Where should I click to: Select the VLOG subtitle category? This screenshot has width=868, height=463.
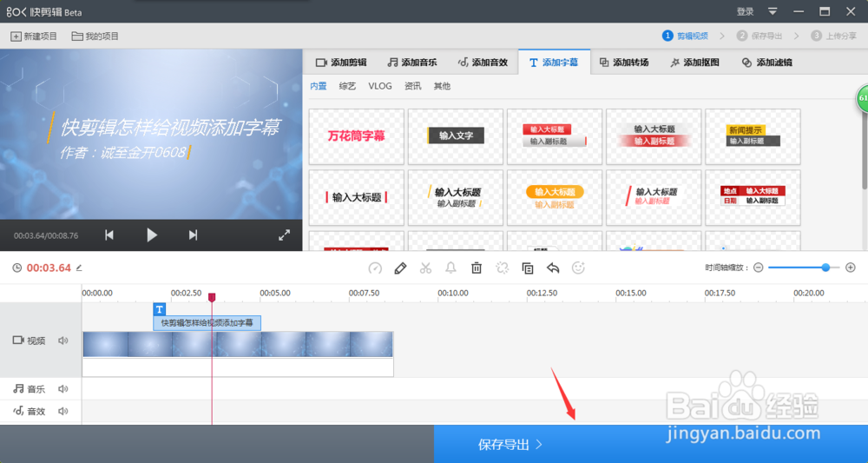click(380, 86)
